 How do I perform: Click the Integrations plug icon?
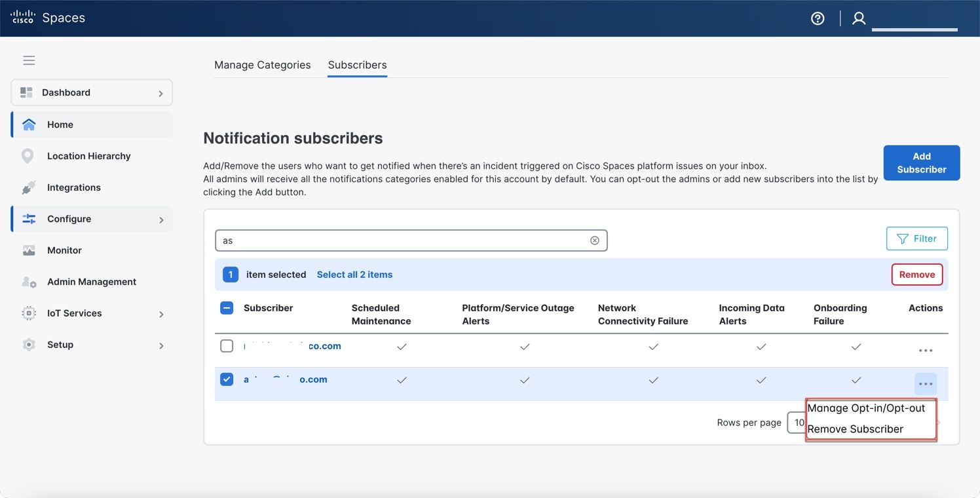click(x=29, y=187)
